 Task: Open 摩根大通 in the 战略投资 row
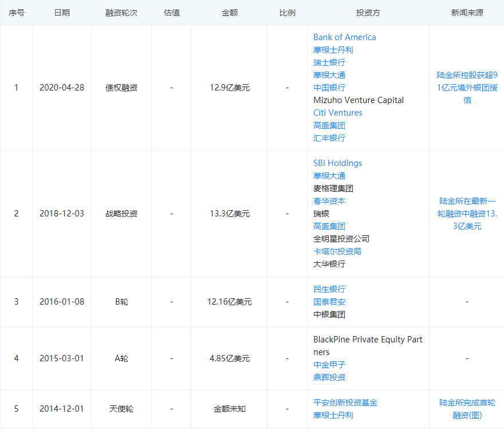(x=329, y=176)
